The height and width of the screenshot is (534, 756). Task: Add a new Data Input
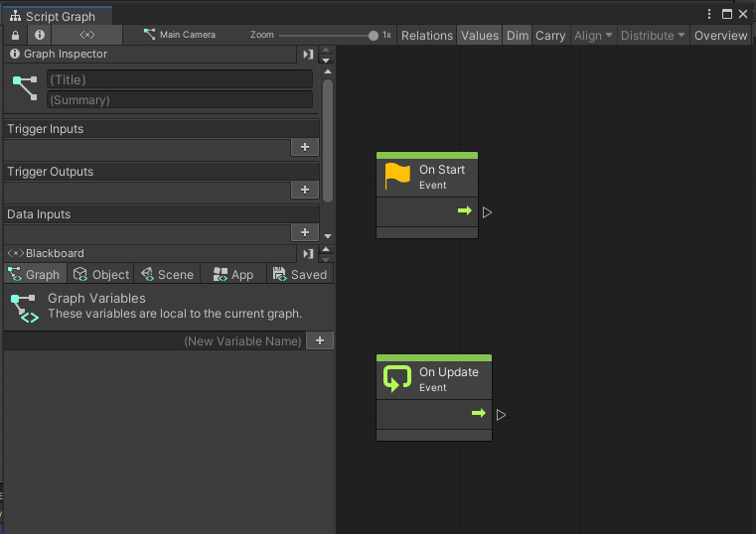(305, 232)
